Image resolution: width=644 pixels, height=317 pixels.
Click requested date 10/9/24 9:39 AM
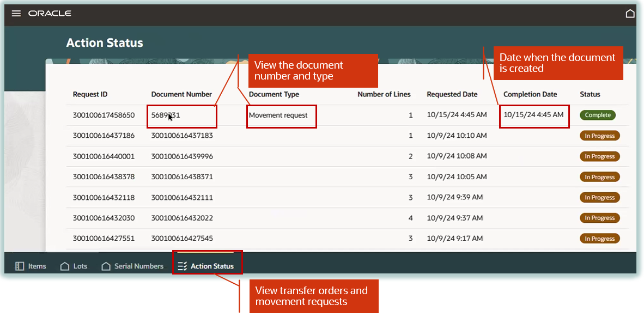pos(454,197)
